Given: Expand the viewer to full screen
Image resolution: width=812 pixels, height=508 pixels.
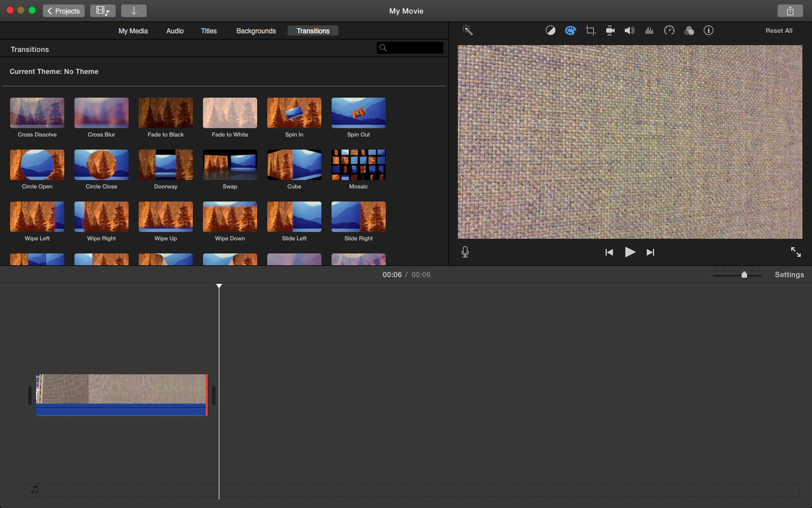Looking at the screenshot, I should point(796,252).
